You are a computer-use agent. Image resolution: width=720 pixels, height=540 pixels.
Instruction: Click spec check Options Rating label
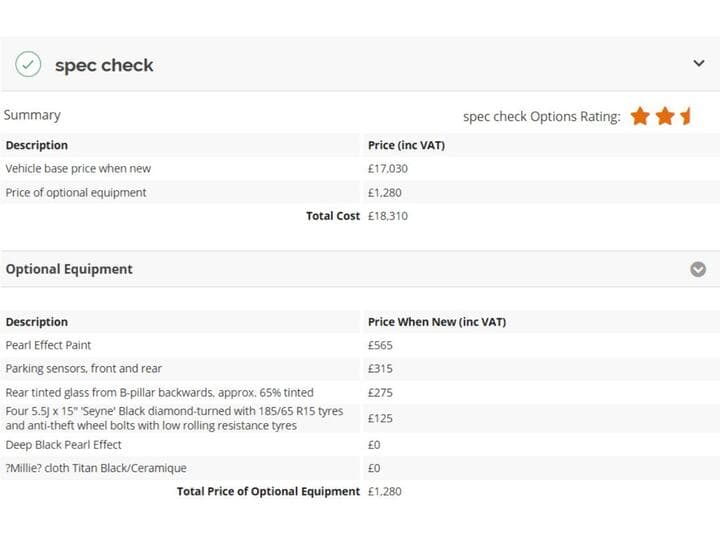click(541, 117)
